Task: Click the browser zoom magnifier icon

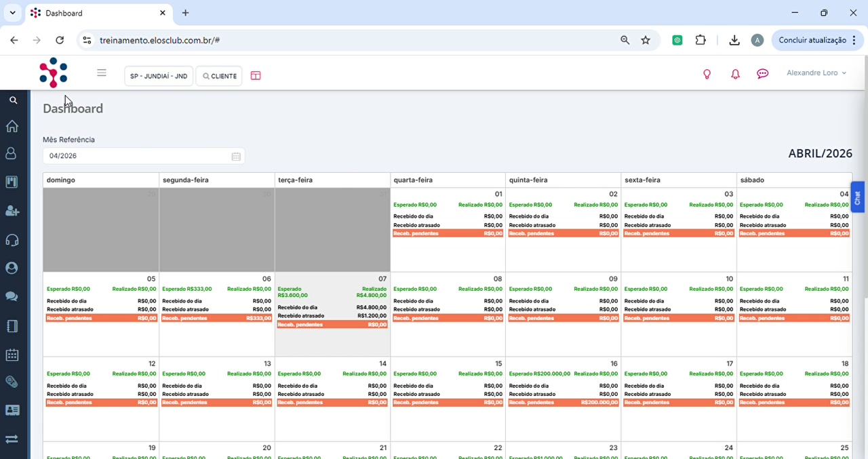Action: pos(625,40)
